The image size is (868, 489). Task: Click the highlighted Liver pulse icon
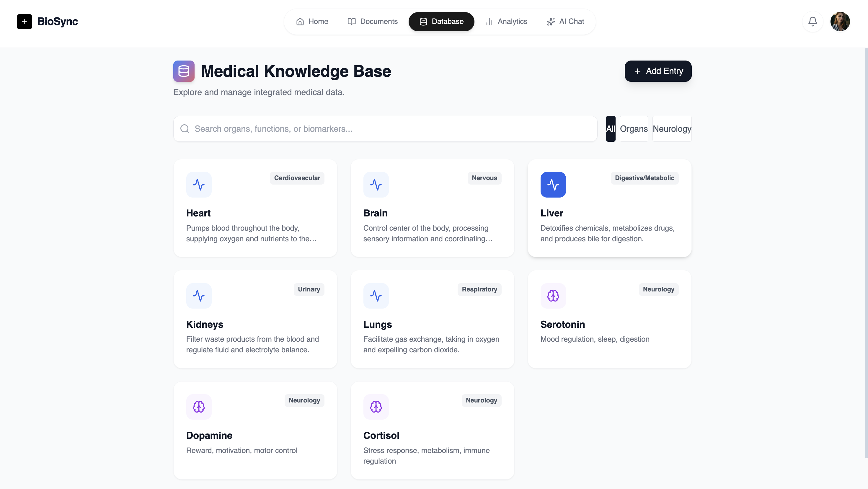point(553,185)
